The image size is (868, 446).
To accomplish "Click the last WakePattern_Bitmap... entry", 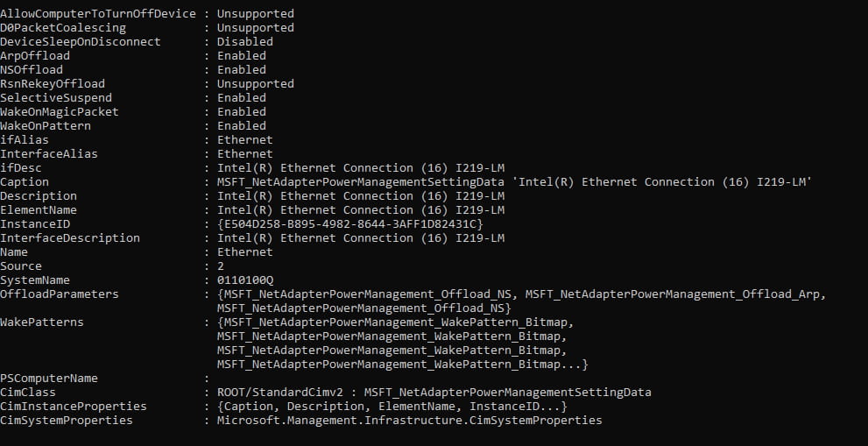I will point(402,364).
